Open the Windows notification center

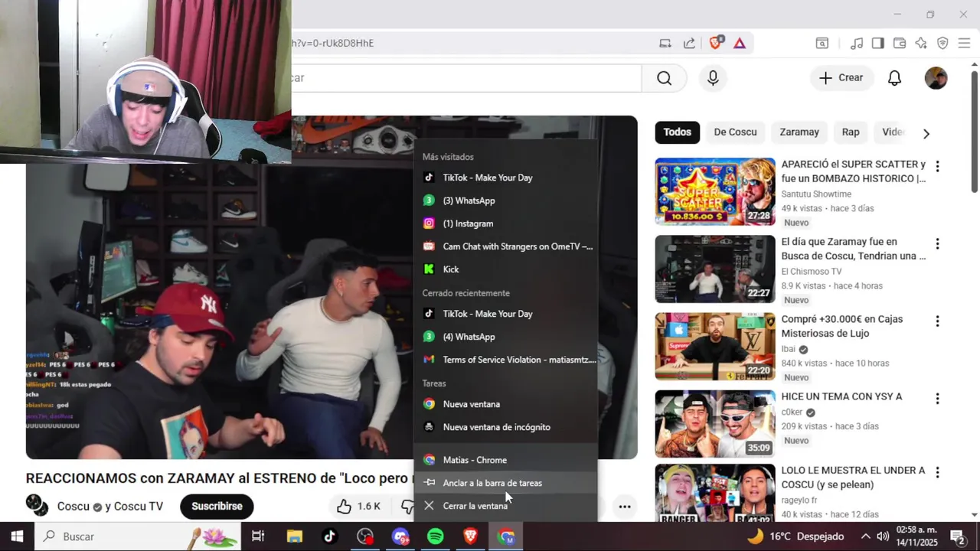click(957, 536)
